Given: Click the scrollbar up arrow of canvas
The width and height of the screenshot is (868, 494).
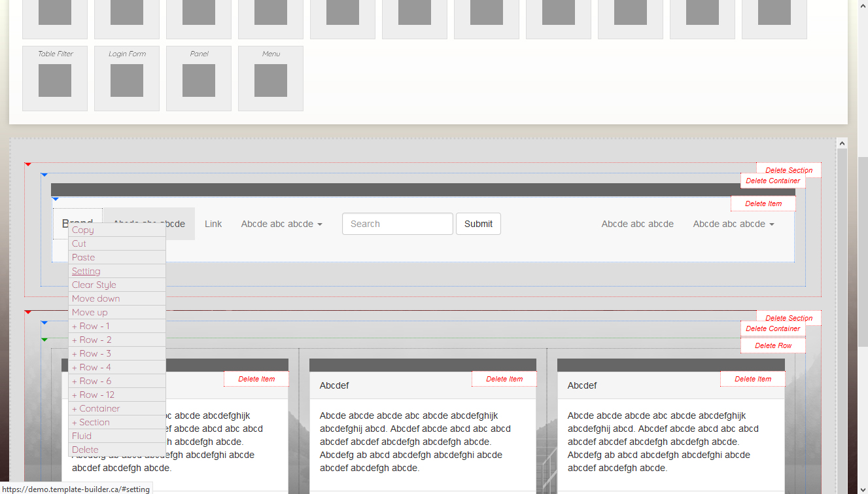Looking at the screenshot, I should pos(842,143).
